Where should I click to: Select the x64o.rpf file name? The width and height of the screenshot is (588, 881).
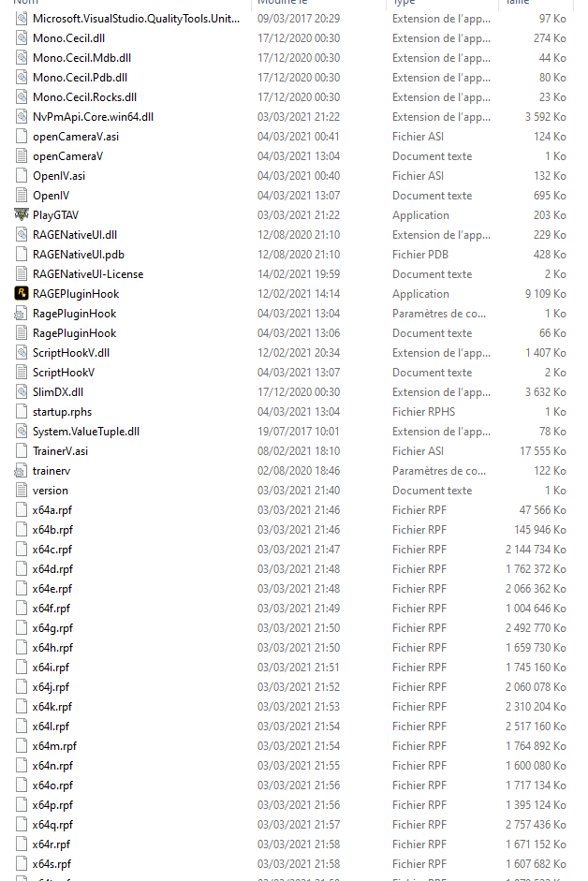52,786
